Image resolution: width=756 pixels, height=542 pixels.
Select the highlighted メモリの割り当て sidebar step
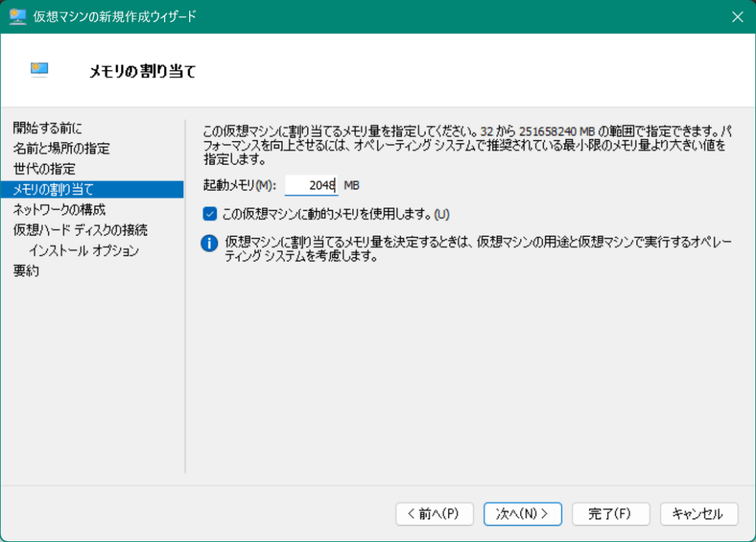(x=53, y=189)
